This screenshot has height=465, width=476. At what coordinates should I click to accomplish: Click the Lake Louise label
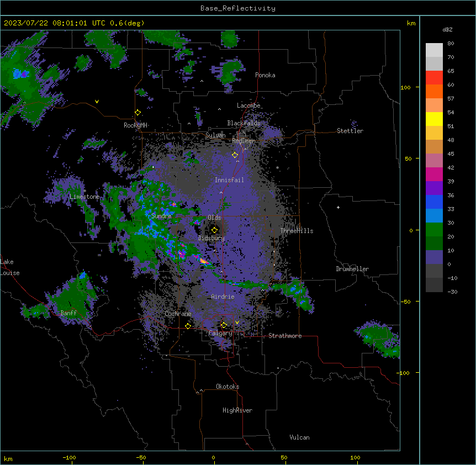(10, 267)
